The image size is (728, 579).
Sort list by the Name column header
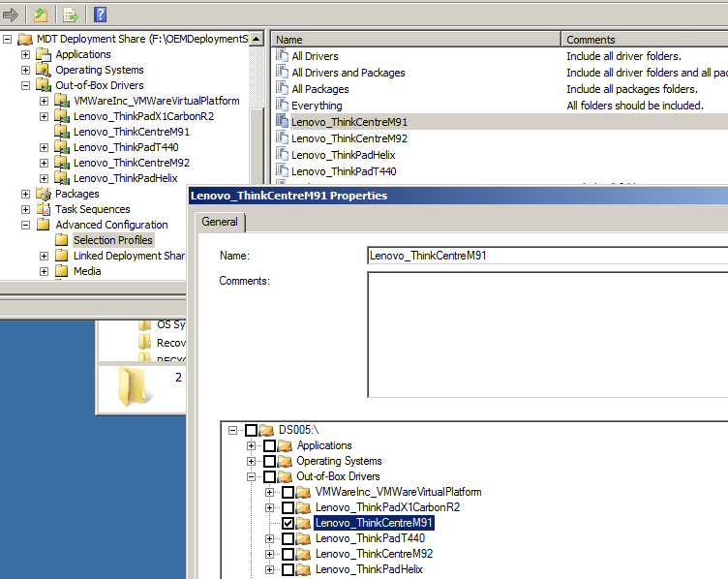click(416, 40)
